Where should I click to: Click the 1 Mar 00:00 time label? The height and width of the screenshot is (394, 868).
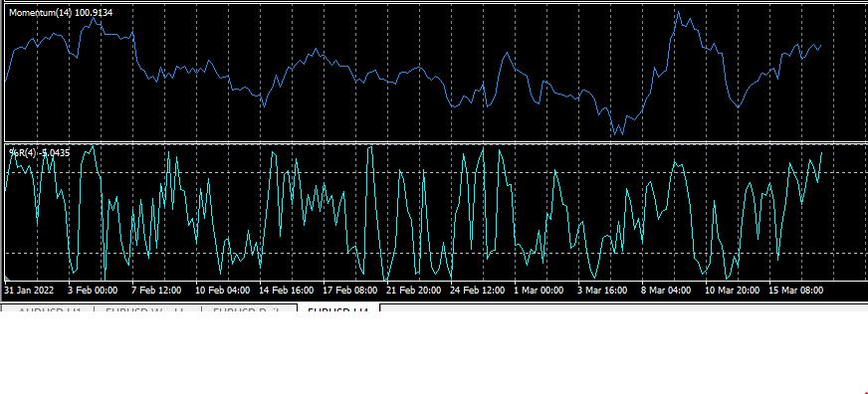[x=539, y=290]
